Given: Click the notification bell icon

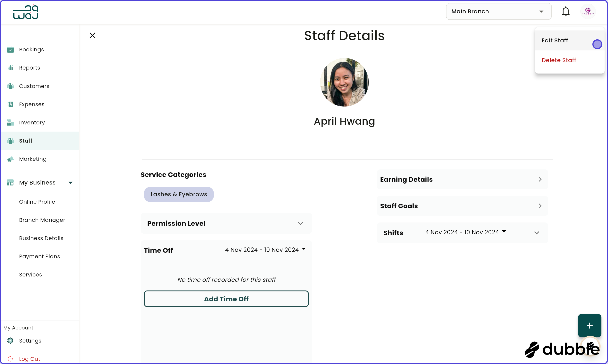Looking at the screenshot, I should (566, 11).
